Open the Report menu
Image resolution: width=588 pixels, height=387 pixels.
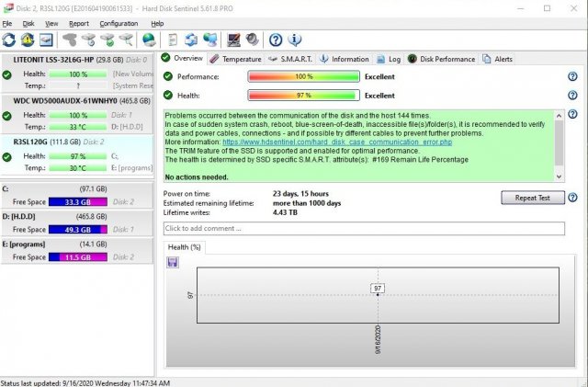click(79, 23)
